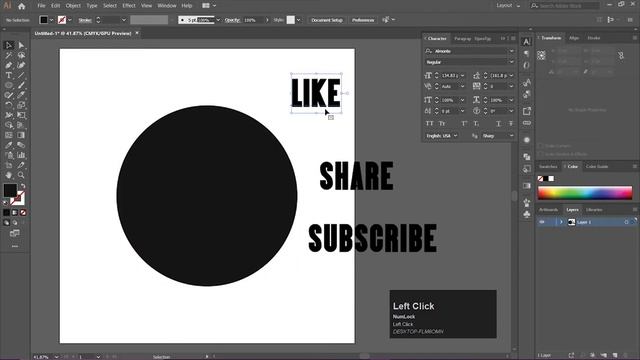Open the Effect menu
Viewport: 640px width, 360px height.
(x=129, y=6)
